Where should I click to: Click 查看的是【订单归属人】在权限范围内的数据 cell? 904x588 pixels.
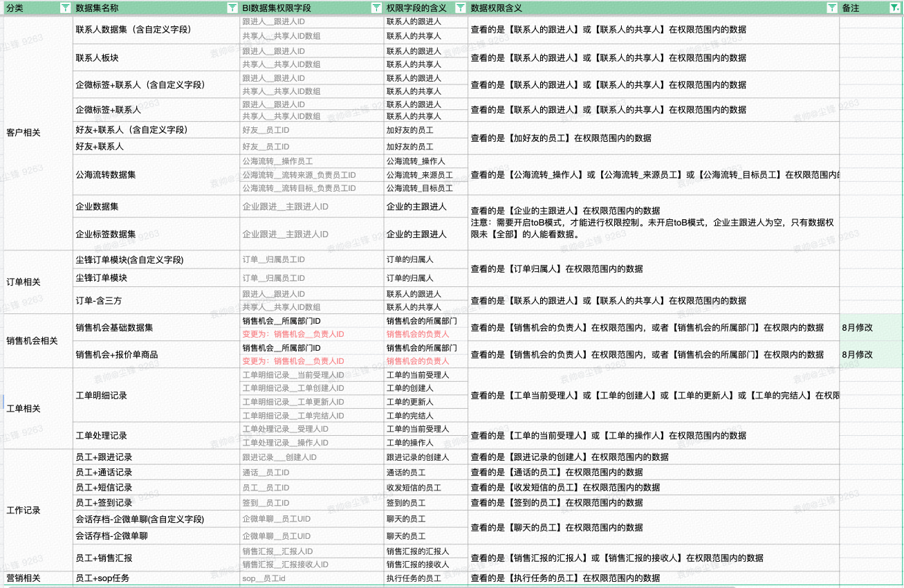[654, 269]
